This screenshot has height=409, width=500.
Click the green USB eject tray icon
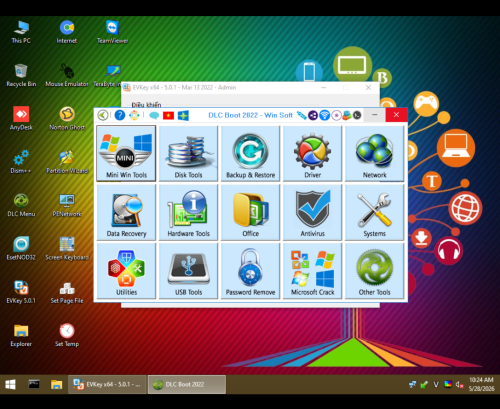coord(424,385)
